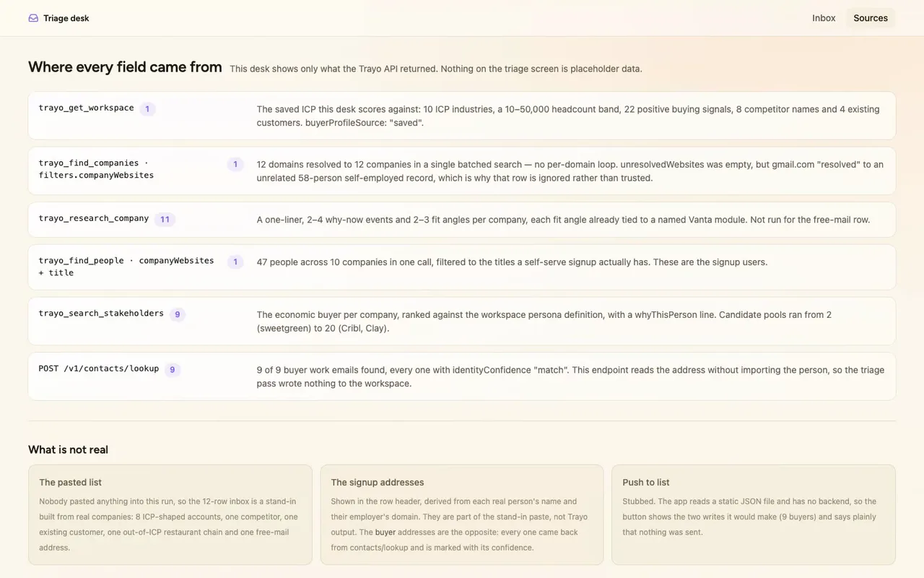924x578 pixels.
Task: Select the POST /v1/contacts/lookup label
Action: click(x=99, y=368)
